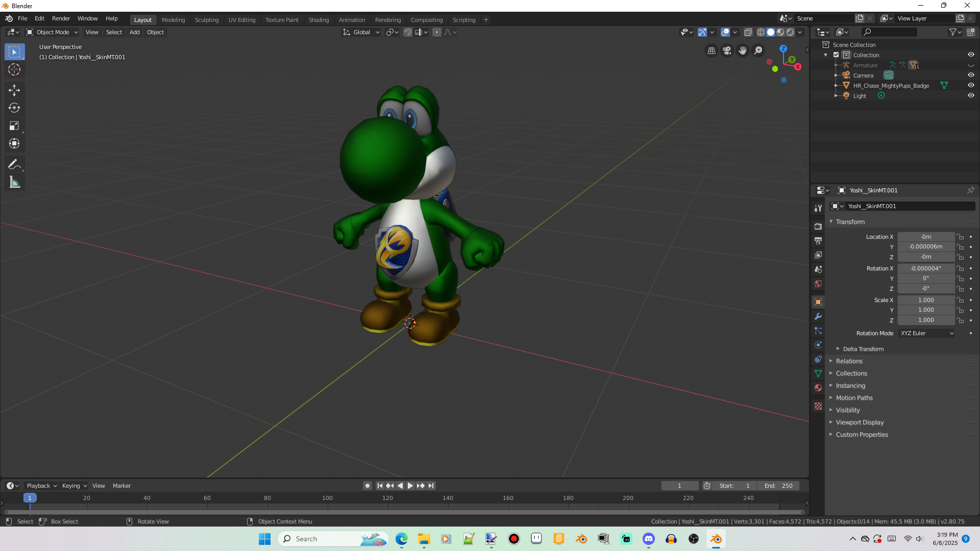
Task: Switch to rendered viewport shading
Action: [x=790, y=32]
